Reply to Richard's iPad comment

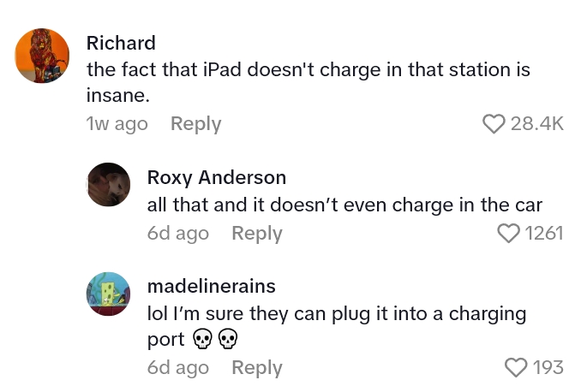pyautogui.click(x=196, y=124)
